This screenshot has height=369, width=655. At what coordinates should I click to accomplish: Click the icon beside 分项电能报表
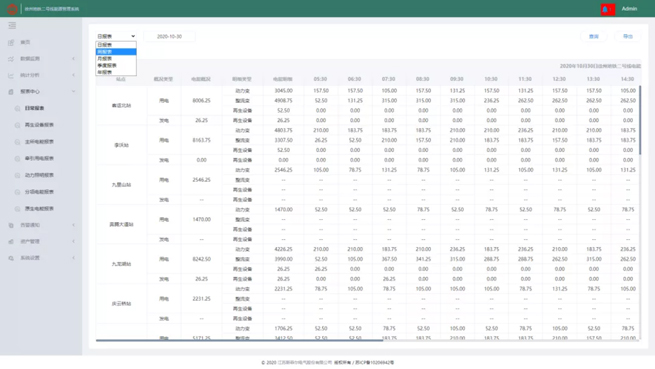click(18, 192)
